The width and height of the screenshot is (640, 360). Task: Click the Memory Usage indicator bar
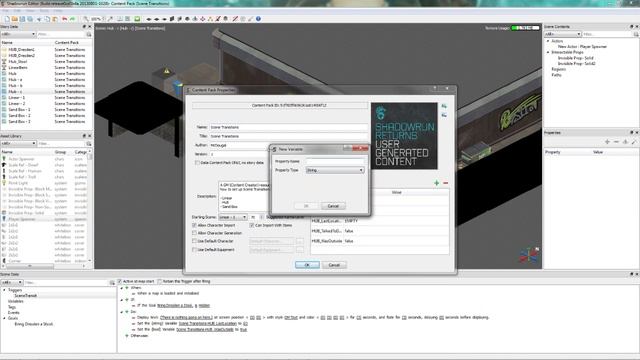[x=526, y=28]
